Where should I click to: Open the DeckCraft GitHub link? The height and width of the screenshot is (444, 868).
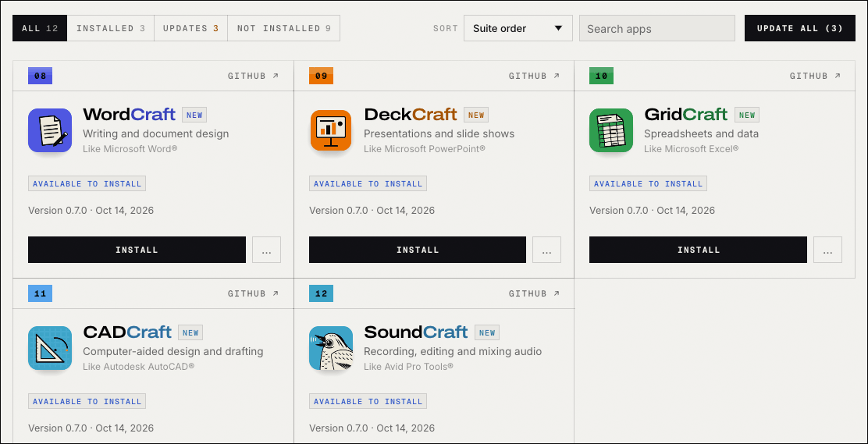point(535,76)
